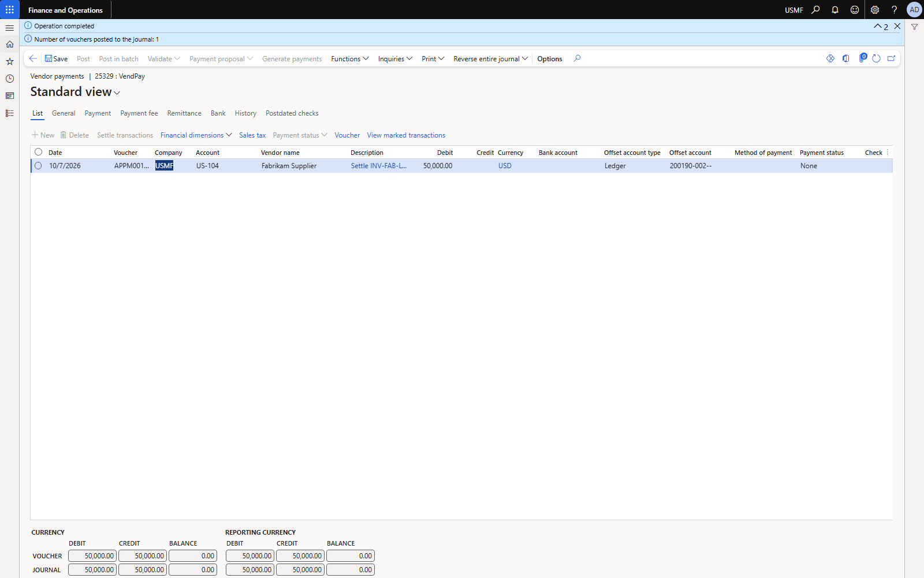The image size is (924, 578).
Task: Open Settings gear icon
Action: (875, 10)
